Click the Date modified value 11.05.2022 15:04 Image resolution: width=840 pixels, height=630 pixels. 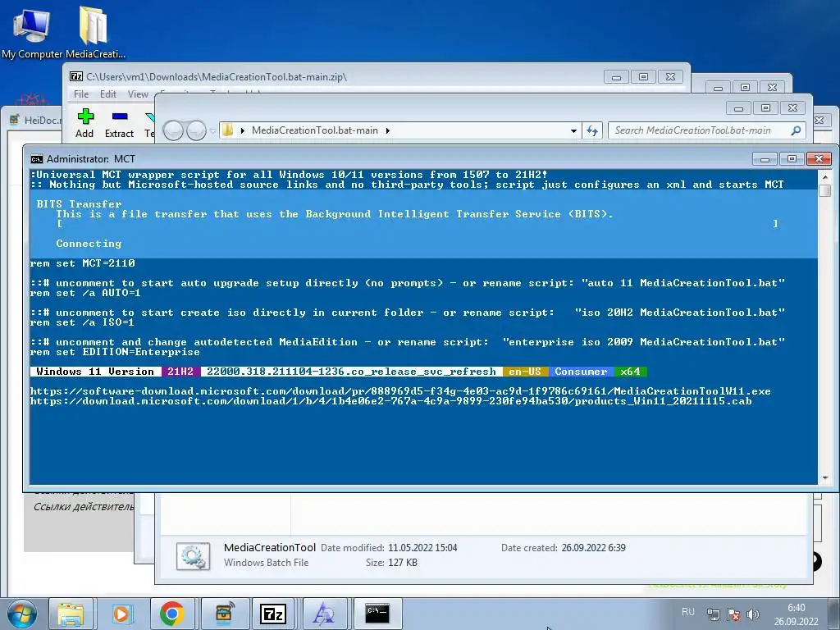point(422,548)
